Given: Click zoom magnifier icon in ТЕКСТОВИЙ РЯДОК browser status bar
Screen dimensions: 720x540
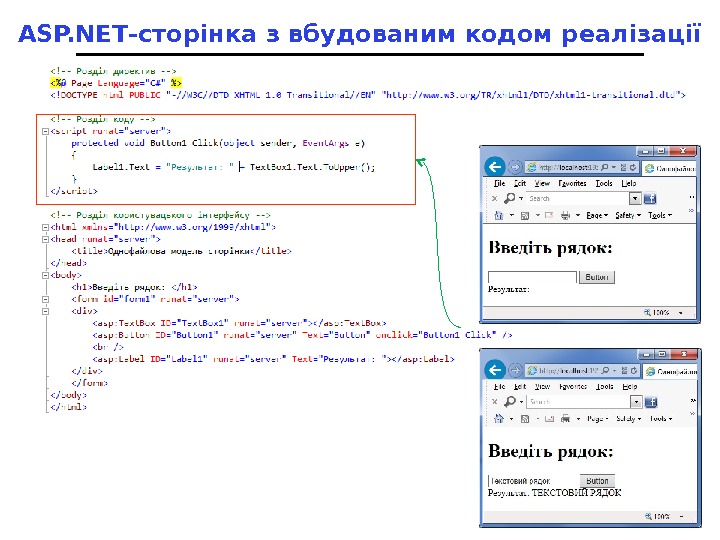Looking at the screenshot, I should pos(648,516).
